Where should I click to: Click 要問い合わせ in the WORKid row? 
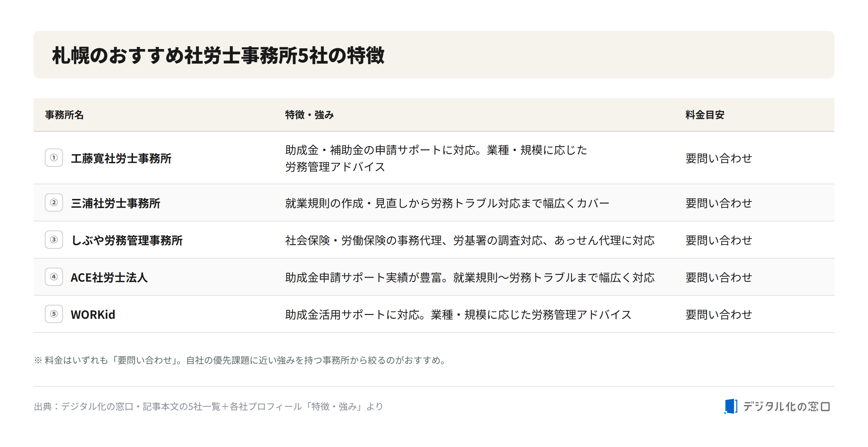point(719,315)
